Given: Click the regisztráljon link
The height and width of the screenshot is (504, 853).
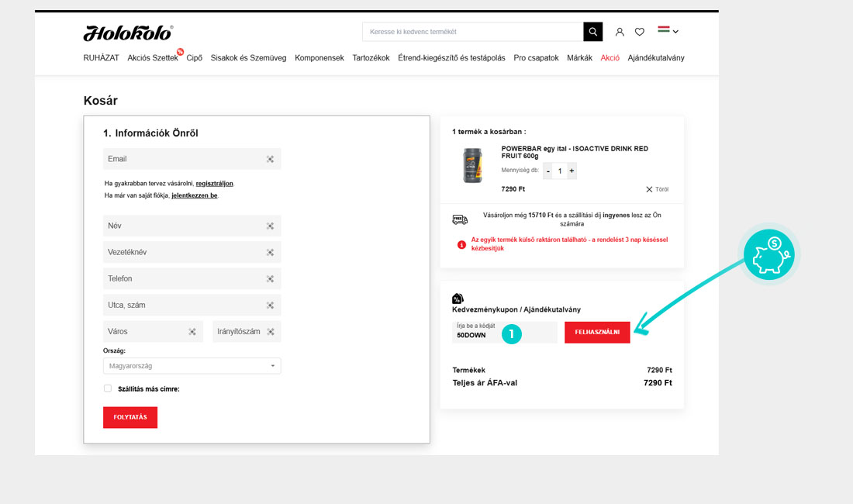Looking at the screenshot, I should tap(214, 184).
